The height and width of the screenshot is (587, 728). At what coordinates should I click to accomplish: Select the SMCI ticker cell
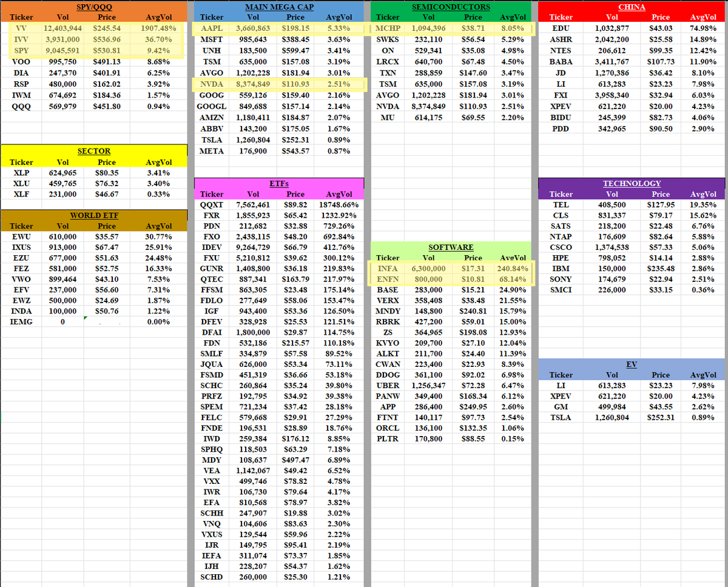561,289
